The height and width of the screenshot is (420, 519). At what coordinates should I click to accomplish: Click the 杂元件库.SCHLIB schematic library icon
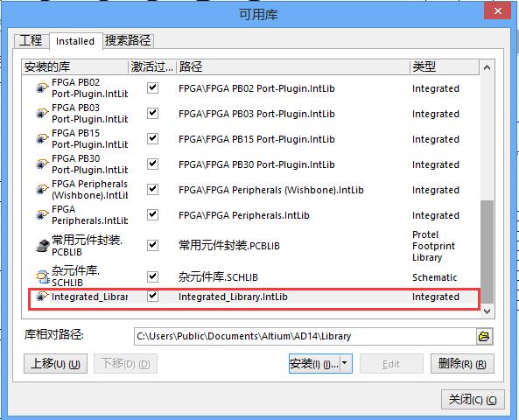[x=42, y=277]
